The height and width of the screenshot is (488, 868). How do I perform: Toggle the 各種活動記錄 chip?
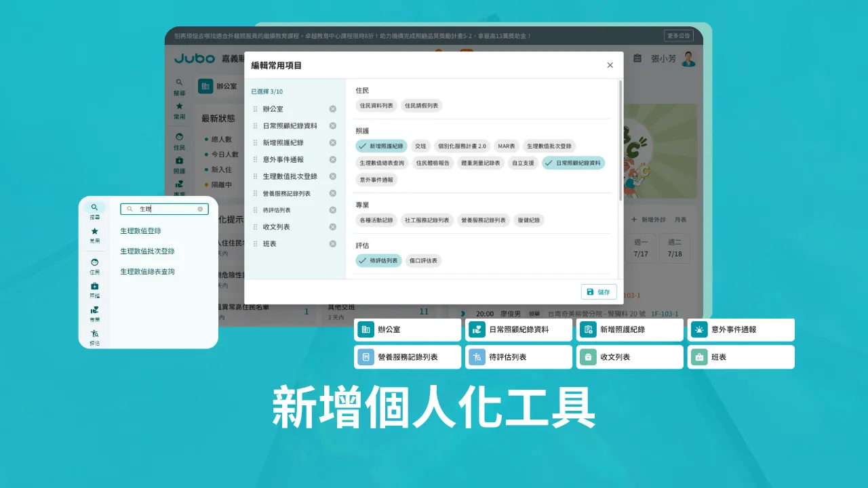(x=376, y=220)
